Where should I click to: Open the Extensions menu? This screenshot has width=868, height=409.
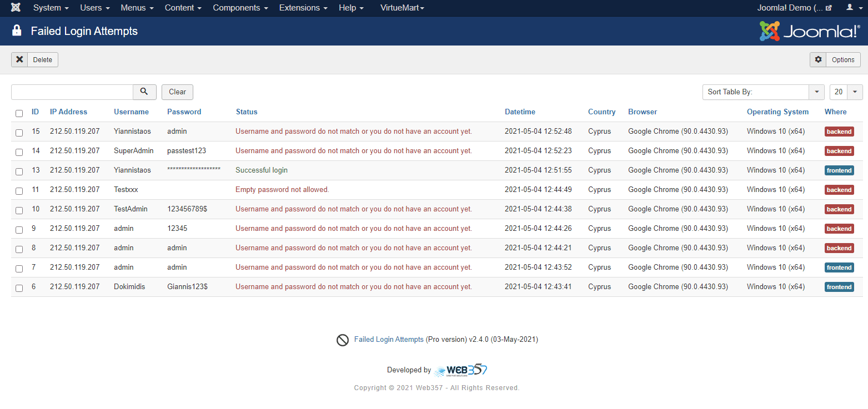click(303, 8)
